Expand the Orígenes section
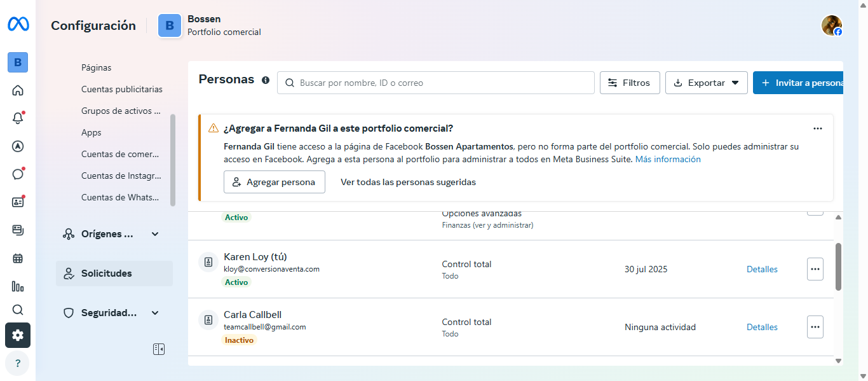This screenshot has height=381, width=868. pos(155,234)
